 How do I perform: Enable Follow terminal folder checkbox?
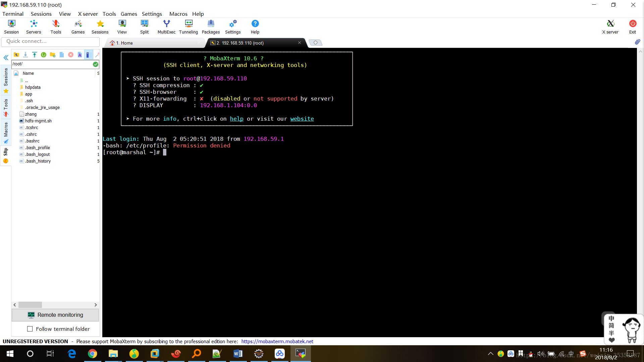30,329
